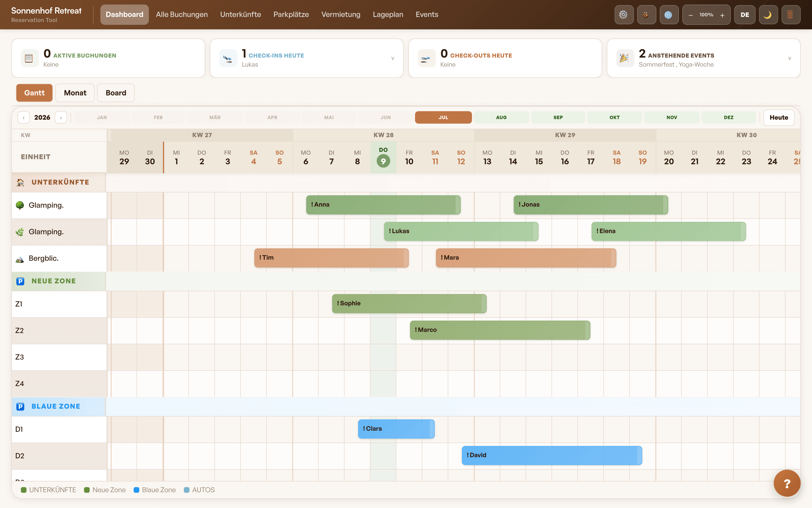Image resolution: width=812 pixels, height=508 pixels.
Task: Open the Tim booking bar
Action: tap(331, 258)
